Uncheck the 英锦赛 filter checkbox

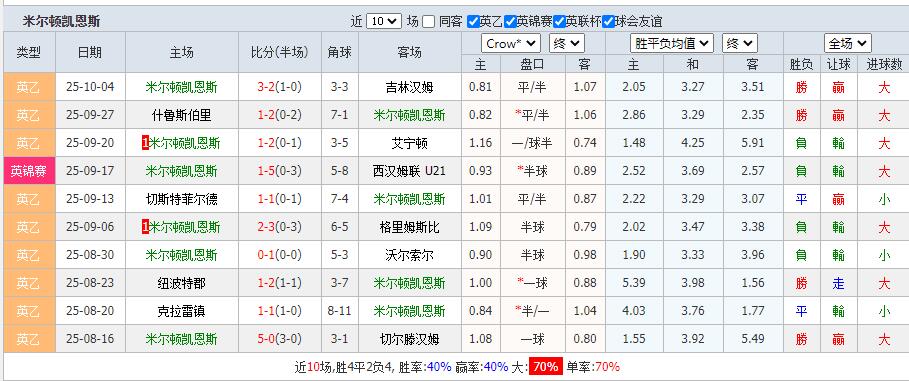pyautogui.click(x=510, y=22)
